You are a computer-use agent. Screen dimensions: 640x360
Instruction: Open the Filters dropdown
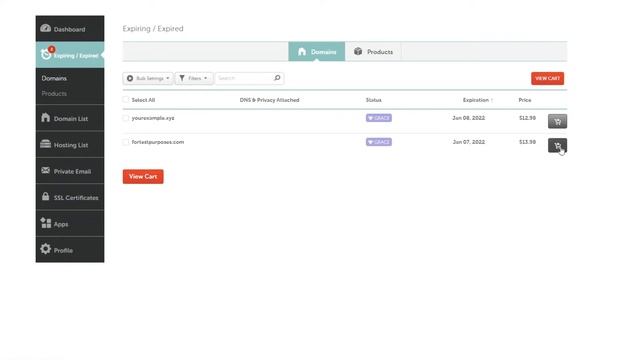pos(194,78)
